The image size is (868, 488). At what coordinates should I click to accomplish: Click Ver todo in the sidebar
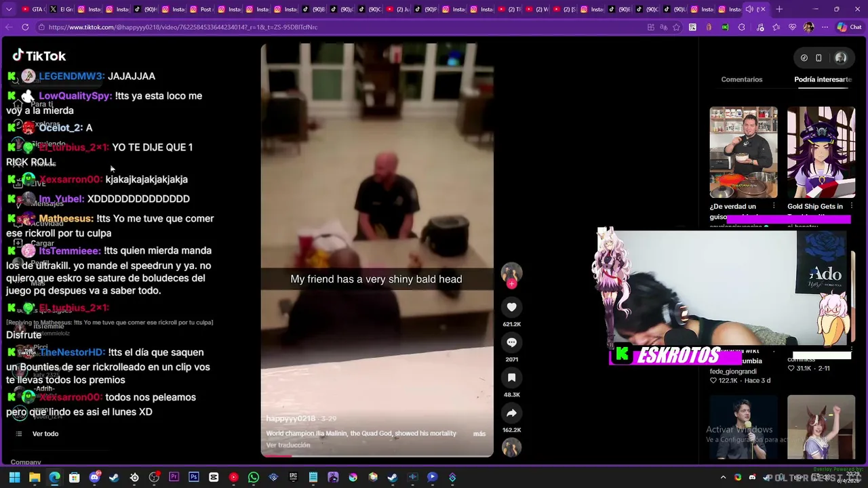coord(45,434)
